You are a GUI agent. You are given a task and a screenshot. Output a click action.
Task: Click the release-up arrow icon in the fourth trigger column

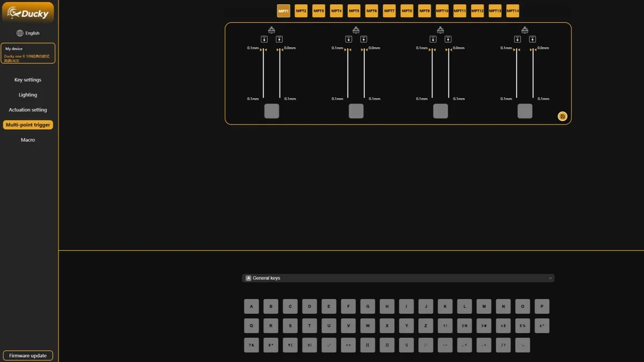(532, 39)
